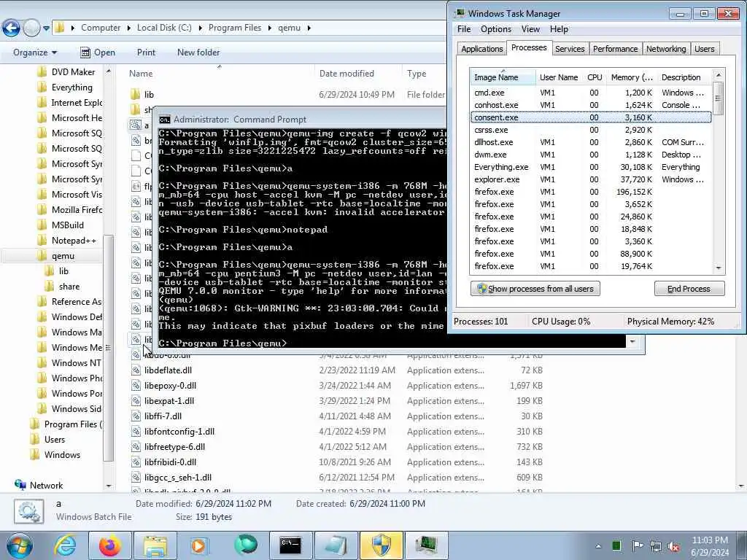Click the Explorer Back navigation arrow
Viewport: 747px width, 560px height.
click(11, 28)
